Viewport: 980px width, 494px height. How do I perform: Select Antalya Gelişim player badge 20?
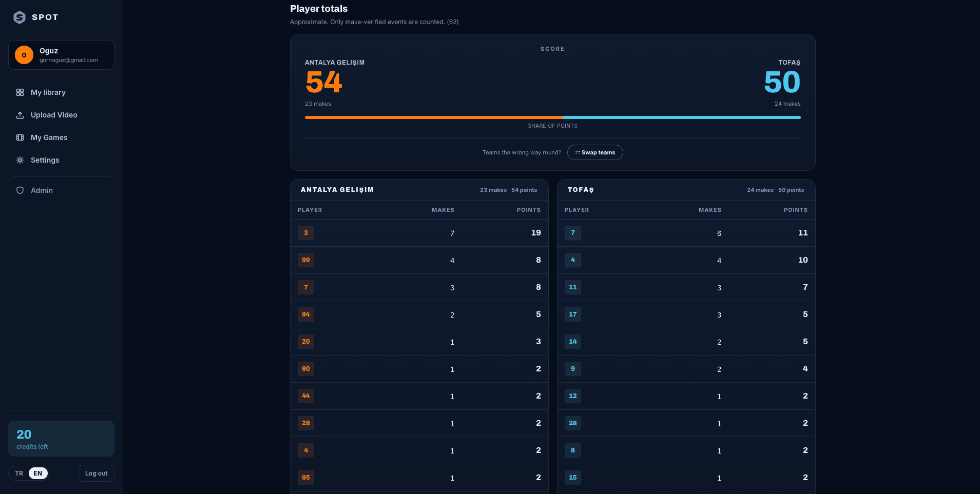[x=306, y=342]
